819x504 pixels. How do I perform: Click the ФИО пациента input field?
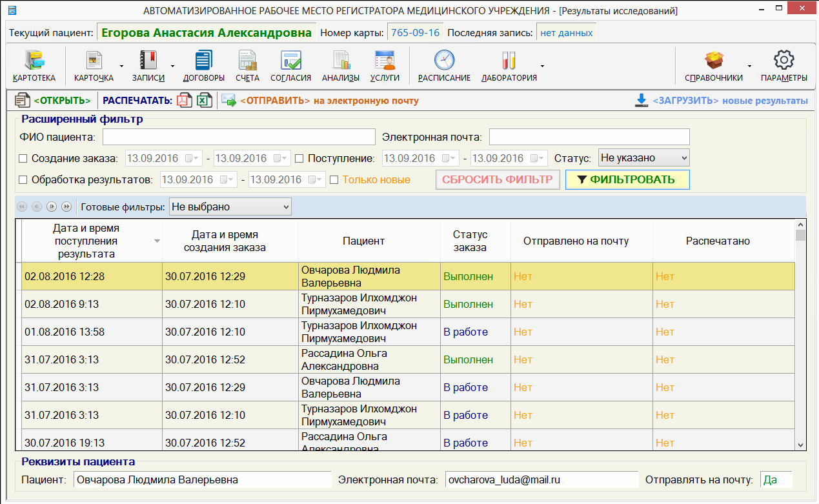coord(239,137)
